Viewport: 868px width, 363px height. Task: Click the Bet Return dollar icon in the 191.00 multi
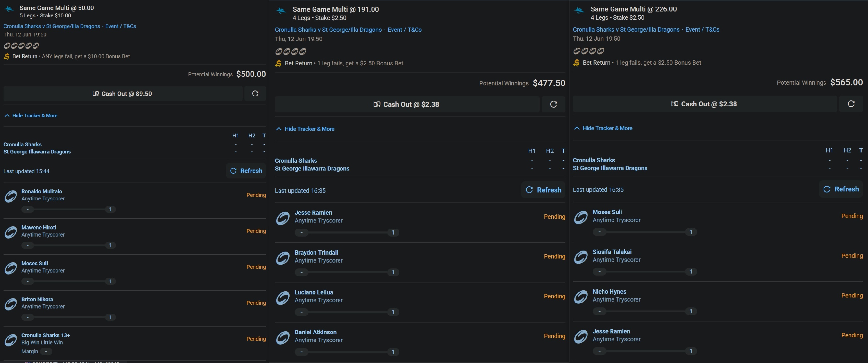(x=278, y=63)
